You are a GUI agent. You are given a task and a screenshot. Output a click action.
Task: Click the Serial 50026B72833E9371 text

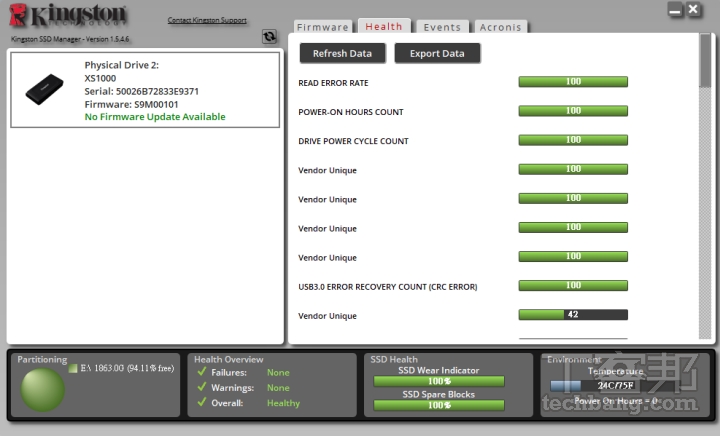point(141,91)
